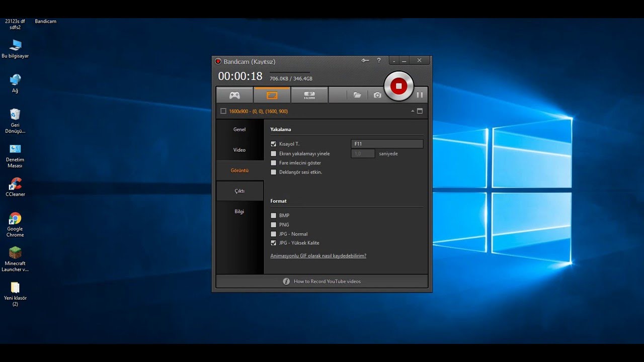This screenshot has height=362, width=644.
Task: Click the 706.0KB / 346.4GB size readout
Action: (x=291, y=79)
